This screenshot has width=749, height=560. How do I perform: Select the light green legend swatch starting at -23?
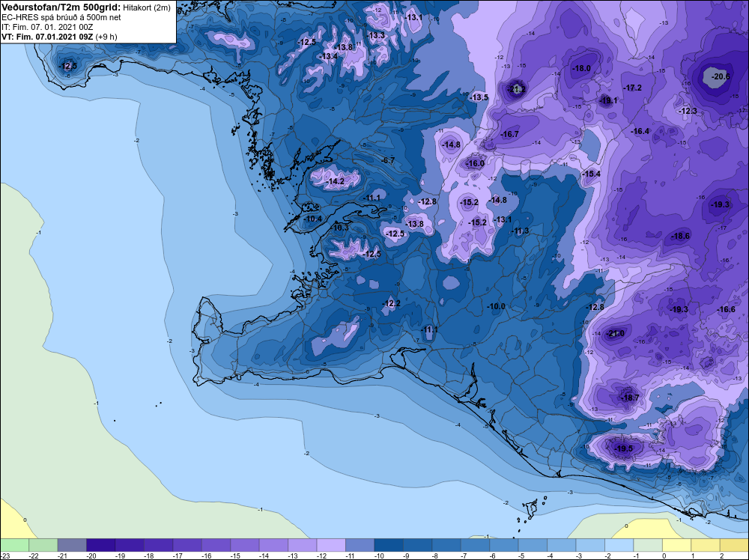coord(14,545)
